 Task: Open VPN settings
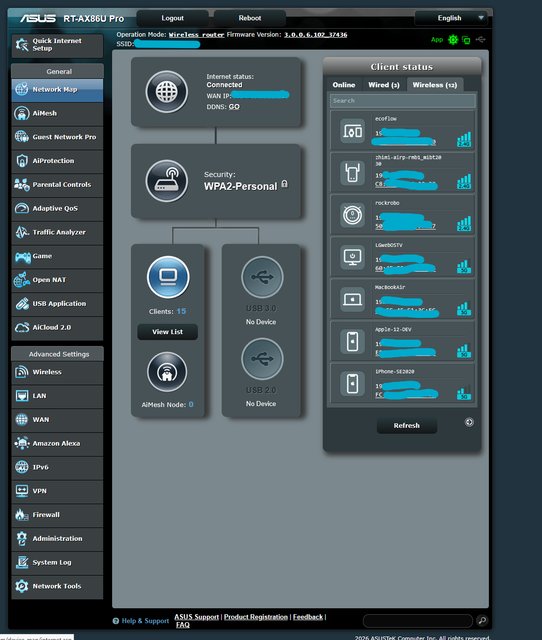pos(57,491)
